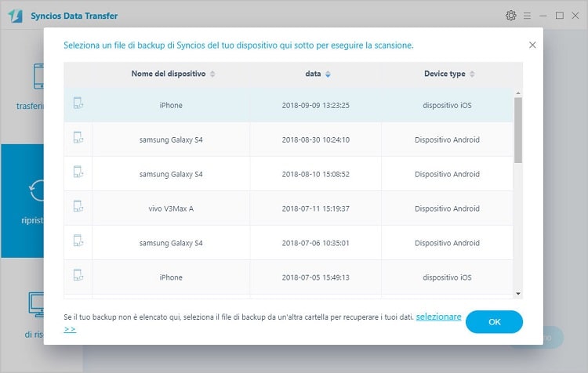Close the backup selection dialog

point(532,45)
